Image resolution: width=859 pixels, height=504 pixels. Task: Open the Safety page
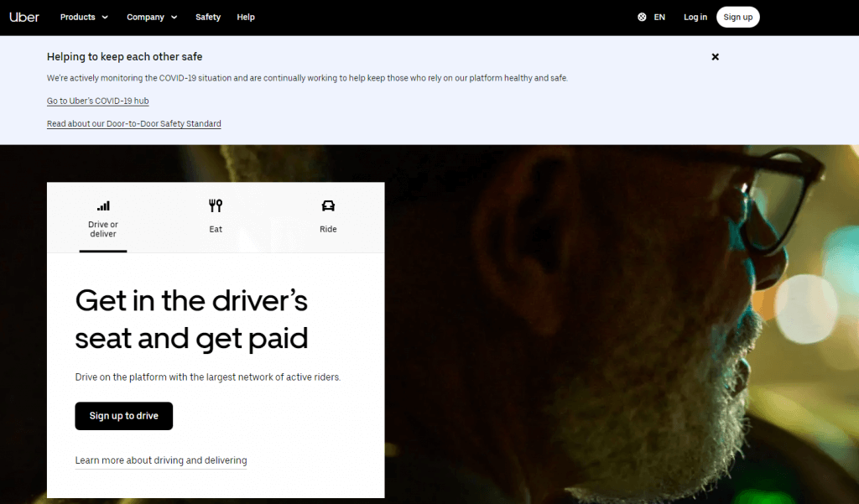(x=208, y=17)
